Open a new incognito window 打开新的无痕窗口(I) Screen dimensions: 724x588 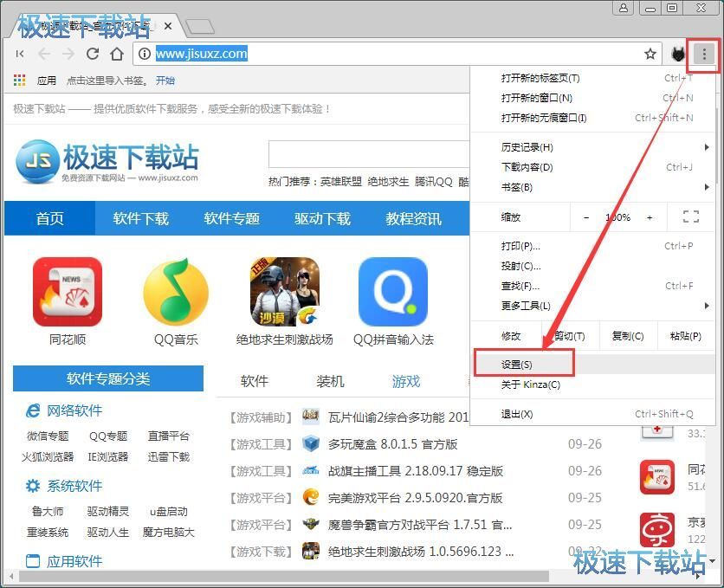coord(593,118)
